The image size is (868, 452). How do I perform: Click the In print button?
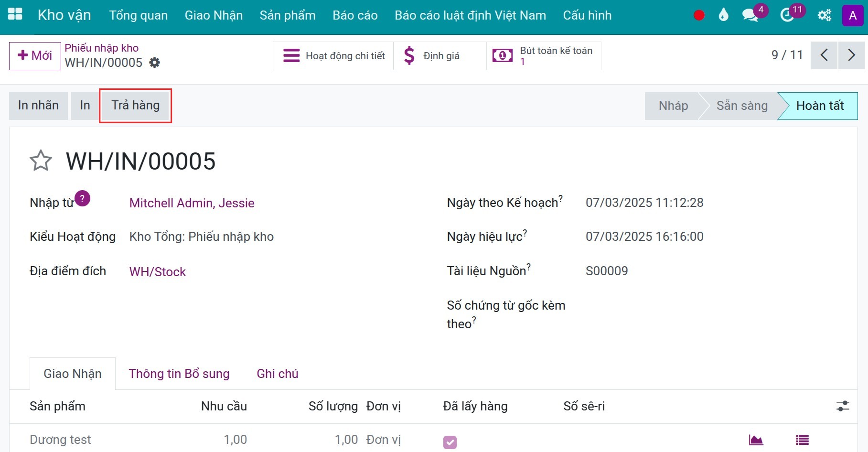pyautogui.click(x=85, y=106)
